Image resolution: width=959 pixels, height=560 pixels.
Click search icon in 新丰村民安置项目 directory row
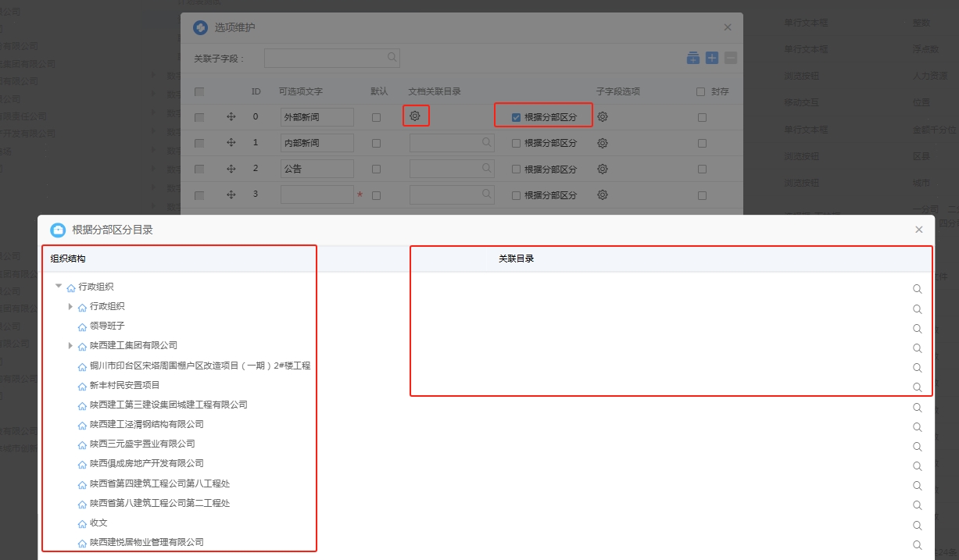tap(918, 387)
